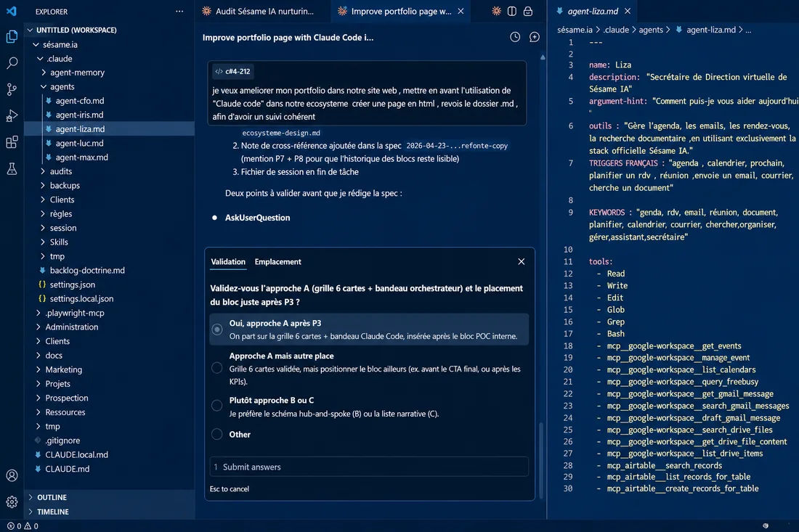Select the Emplacement tab
Screen dimensions: 799x532
(277, 262)
